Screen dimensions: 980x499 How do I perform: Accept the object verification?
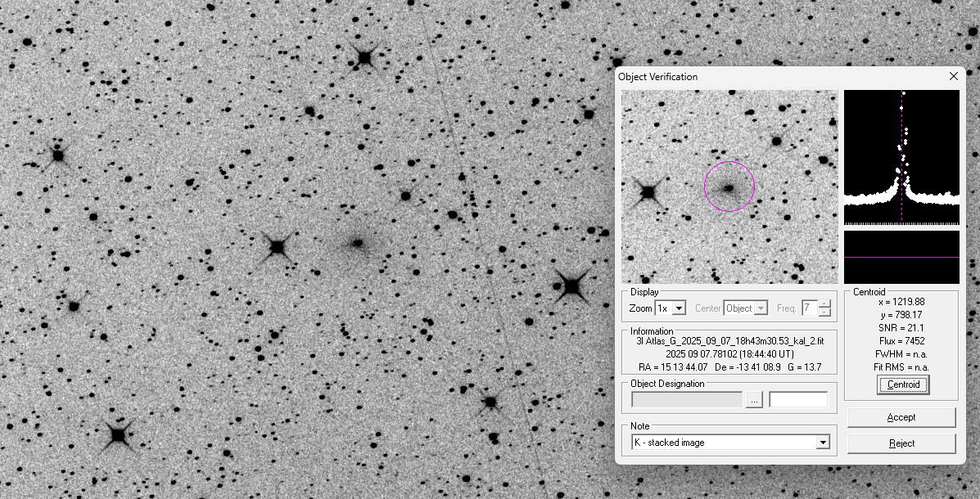coord(901,417)
